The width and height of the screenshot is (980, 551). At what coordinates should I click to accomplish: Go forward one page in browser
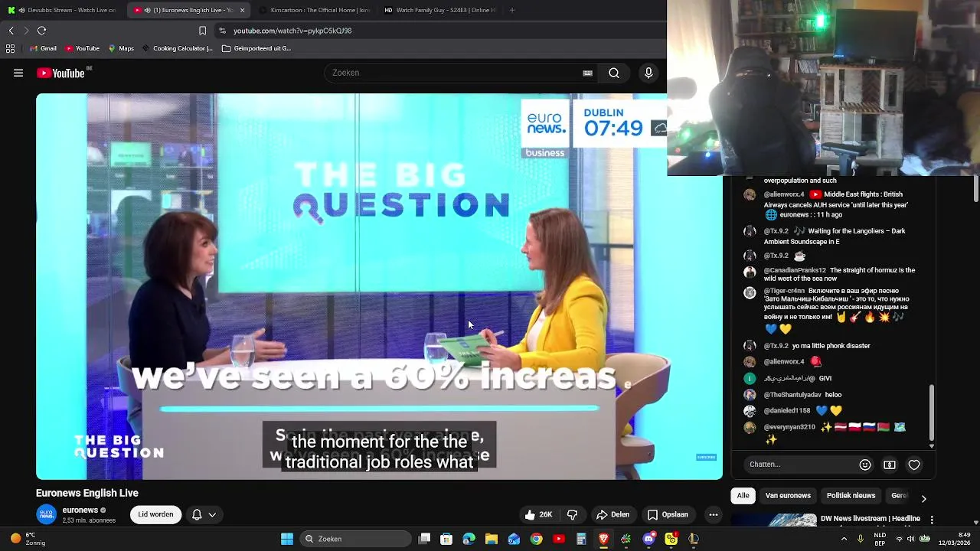[x=26, y=31]
